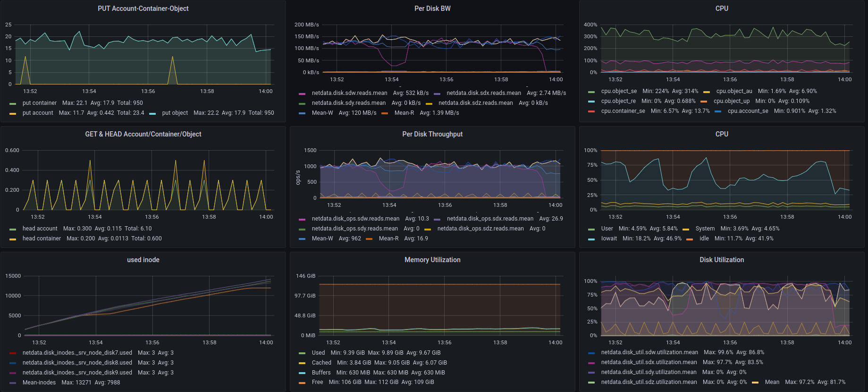Click the put account yellow color swatch
The image size is (868, 392).
[13, 113]
